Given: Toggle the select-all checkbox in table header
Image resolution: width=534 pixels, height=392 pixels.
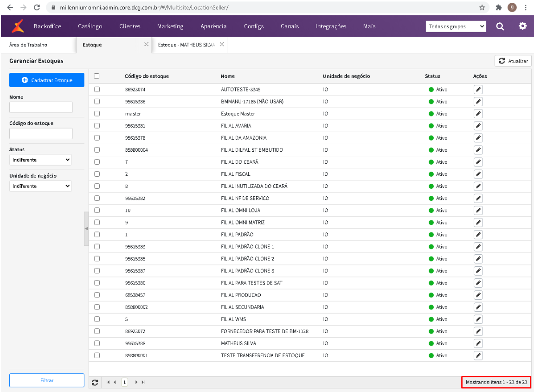Looking at the screenshot, I should (x=97, y=76).
